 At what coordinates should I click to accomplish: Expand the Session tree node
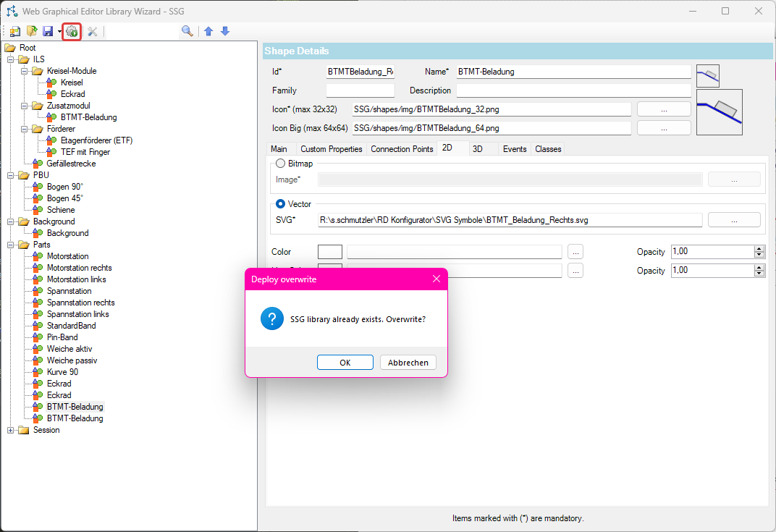pyautogui.click(x=10, y=430)
